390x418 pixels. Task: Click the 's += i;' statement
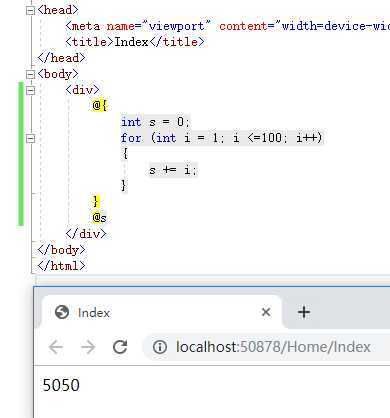[173, 170]
